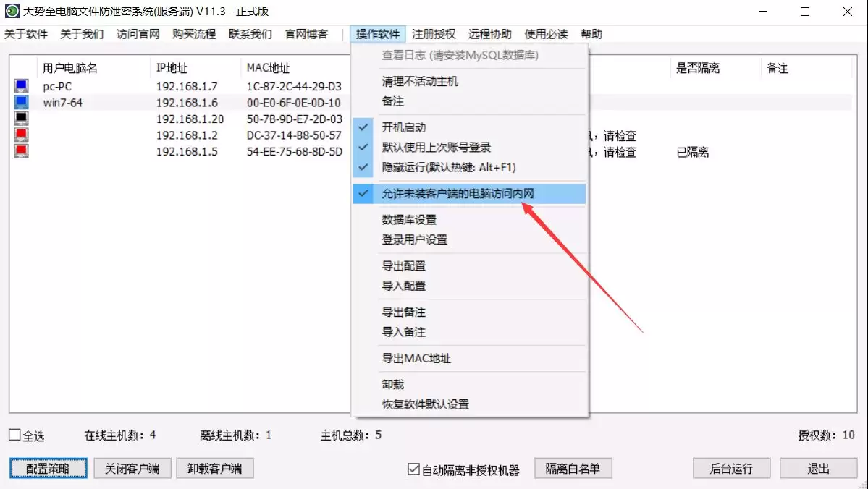Image resolution: width=868 pixels, height=489 pixels.
Task: Open the 注册授权 menu
Action: click(x=434, y=34)
